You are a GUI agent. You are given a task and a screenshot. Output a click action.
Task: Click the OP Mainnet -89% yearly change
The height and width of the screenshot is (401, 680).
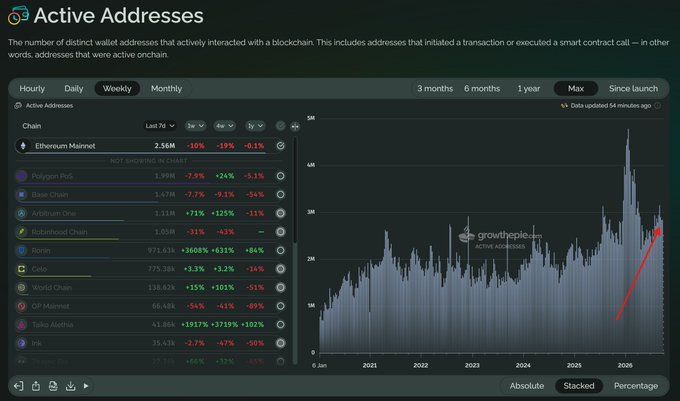(255, 306)
